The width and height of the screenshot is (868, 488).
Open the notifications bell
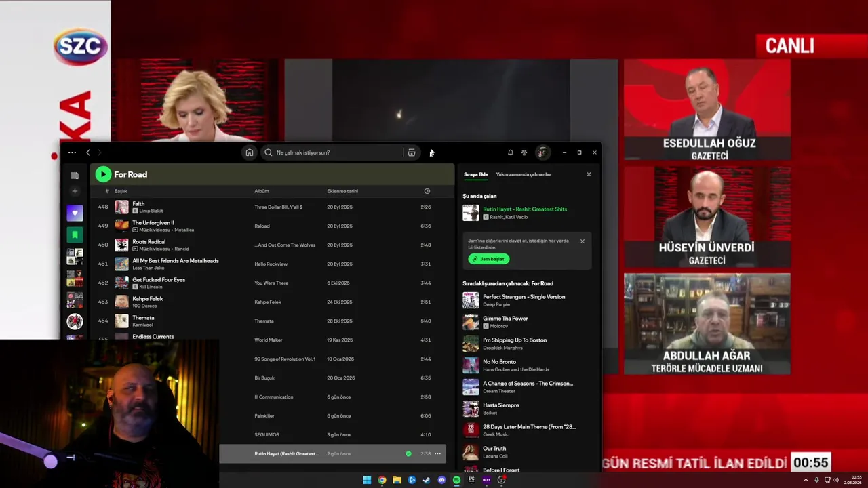click(x=511, y=152)
